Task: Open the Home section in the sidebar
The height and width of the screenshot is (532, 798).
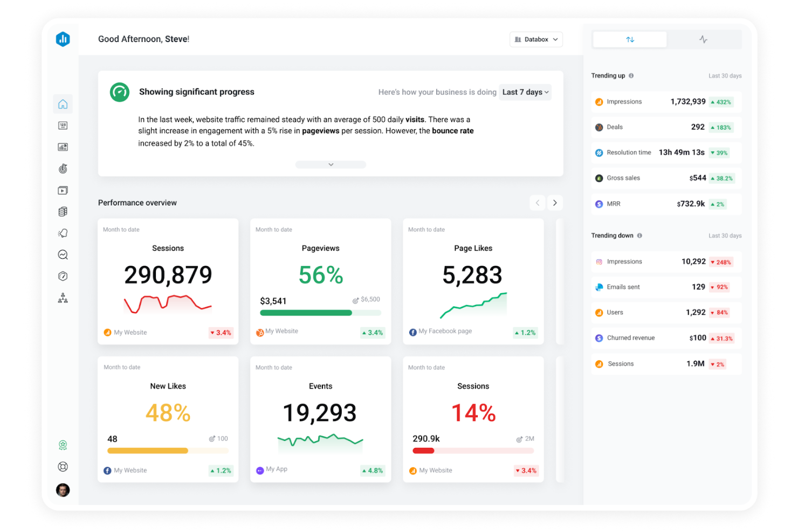Action: tap(63, 103)
